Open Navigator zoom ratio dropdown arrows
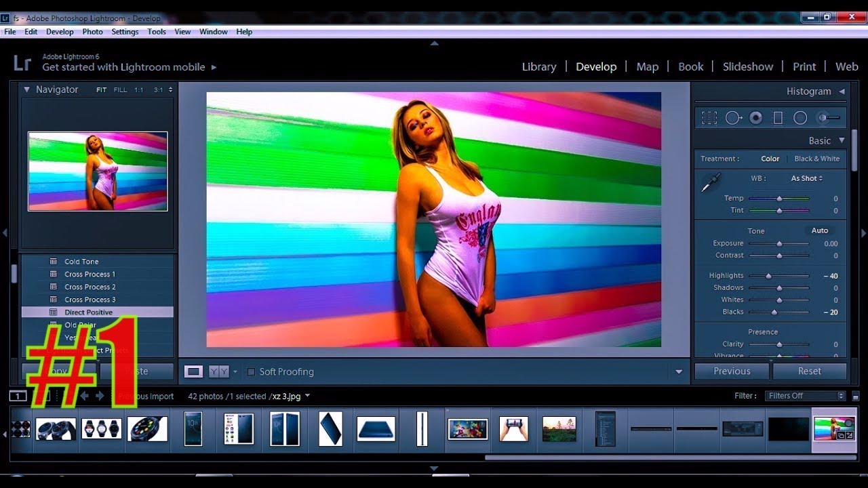This screenshot has width=868, height=488. [170, 89]
